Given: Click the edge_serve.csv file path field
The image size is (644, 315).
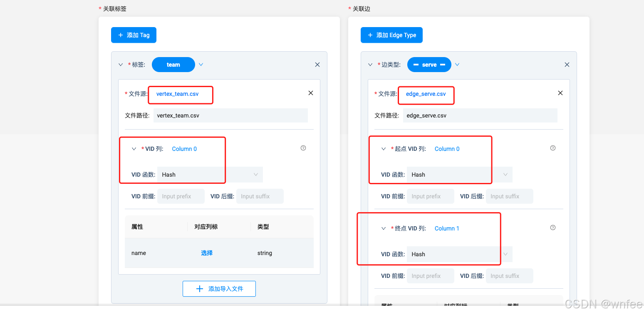Looking at the screenshot, I should pos(480,115).
